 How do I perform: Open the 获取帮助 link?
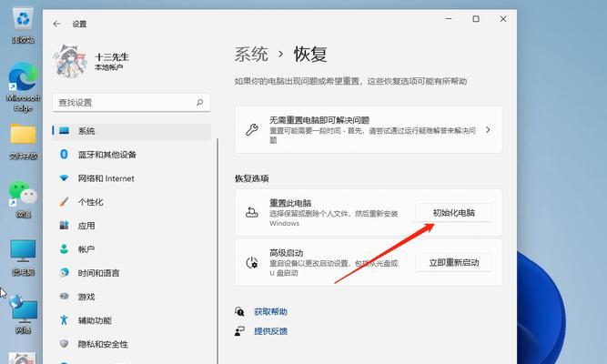point(270,312)
